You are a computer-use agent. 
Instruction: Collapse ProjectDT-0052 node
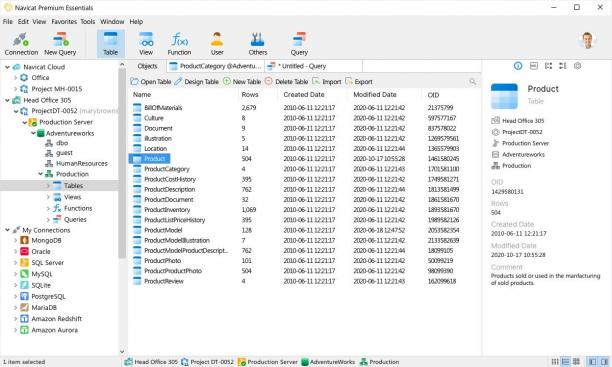click(16, 111)
